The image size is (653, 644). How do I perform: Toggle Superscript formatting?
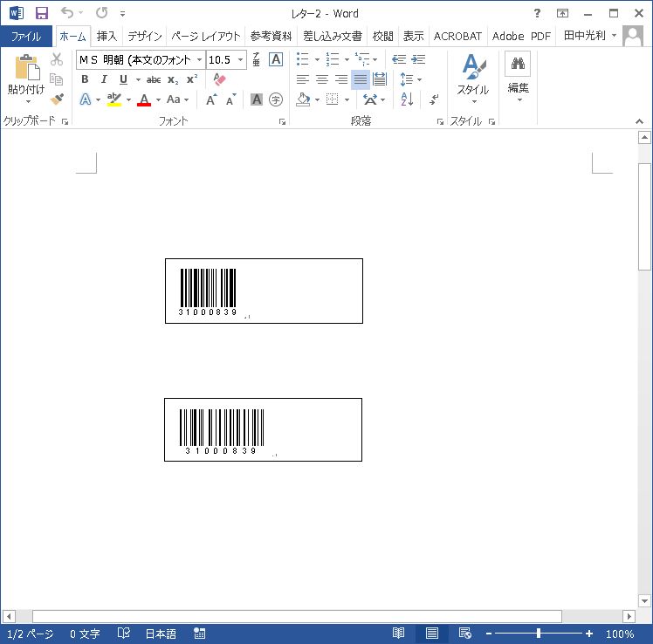[x=192, y=79]
